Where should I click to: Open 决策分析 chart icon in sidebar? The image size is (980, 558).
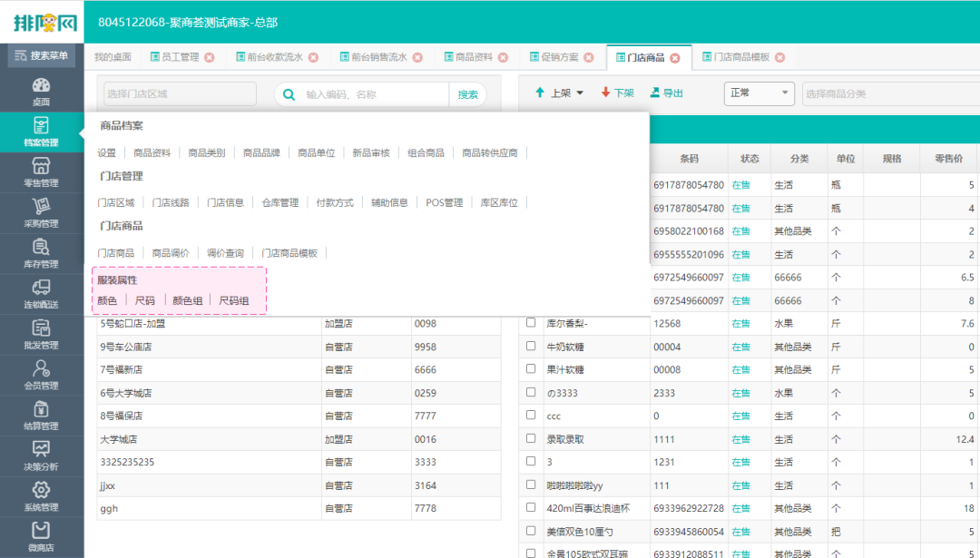tap(41, 455)
